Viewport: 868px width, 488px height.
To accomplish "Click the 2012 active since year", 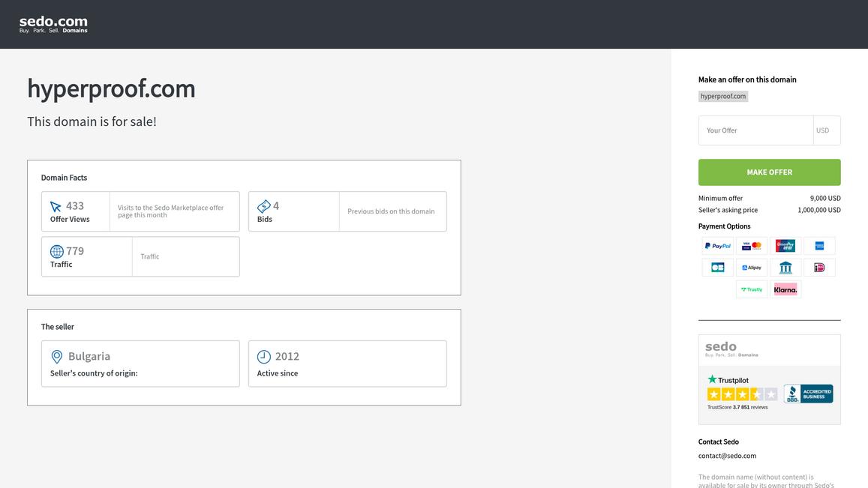I will [287, 356].
